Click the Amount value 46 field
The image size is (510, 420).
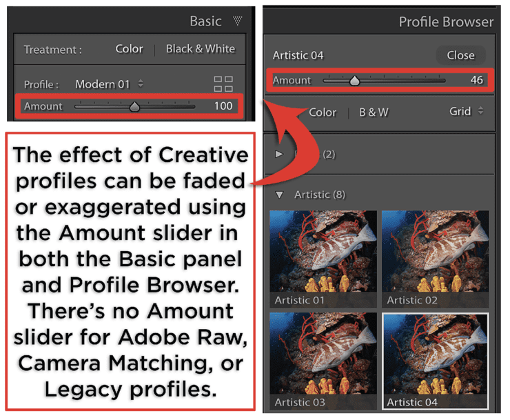click(x=476, y=80)
